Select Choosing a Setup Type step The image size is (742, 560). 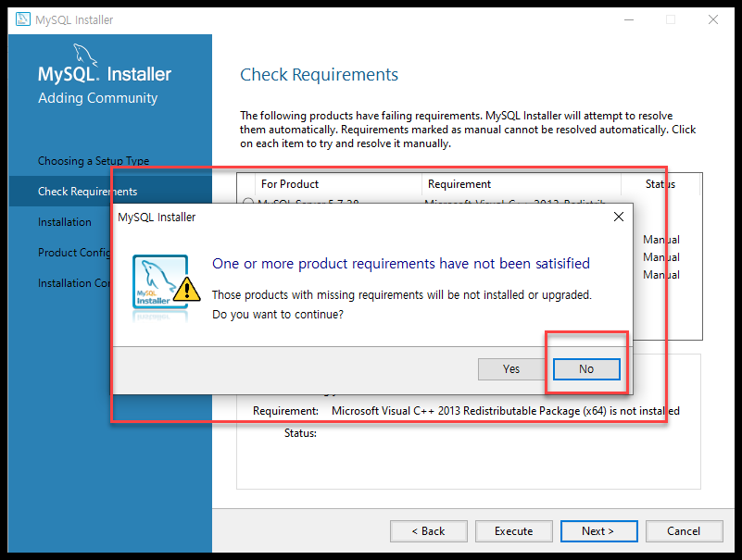(94, 161)
